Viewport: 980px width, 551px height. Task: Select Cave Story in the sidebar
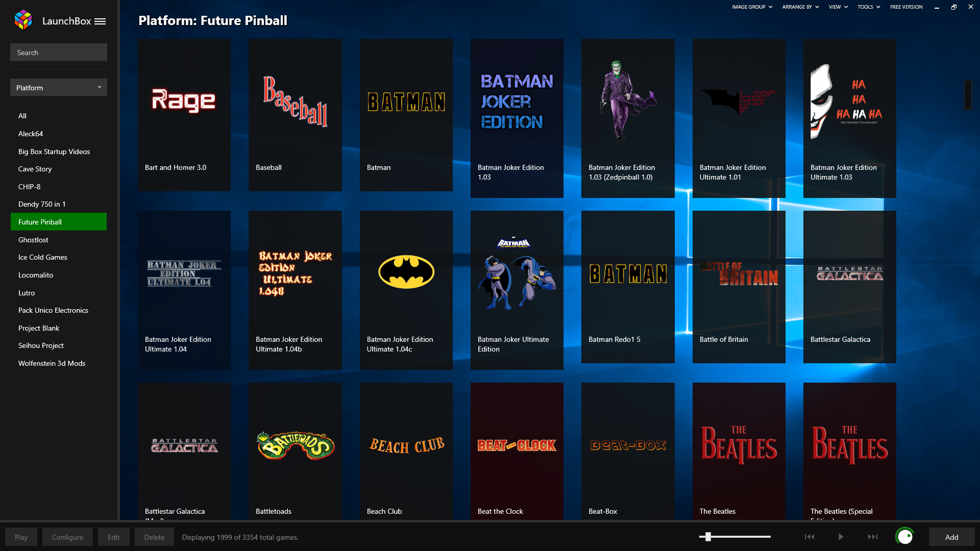click(x=59, y=169)
